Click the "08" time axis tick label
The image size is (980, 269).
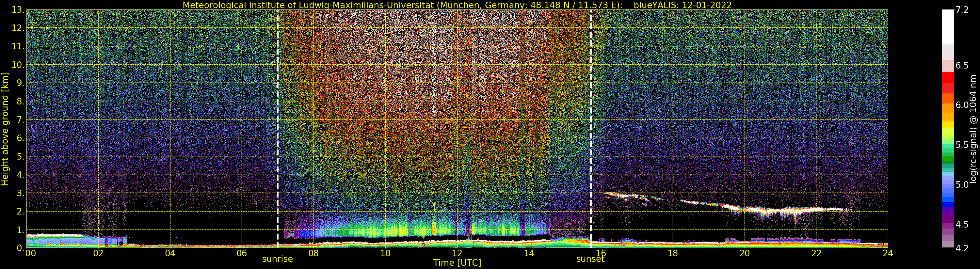tap(313, 253)
